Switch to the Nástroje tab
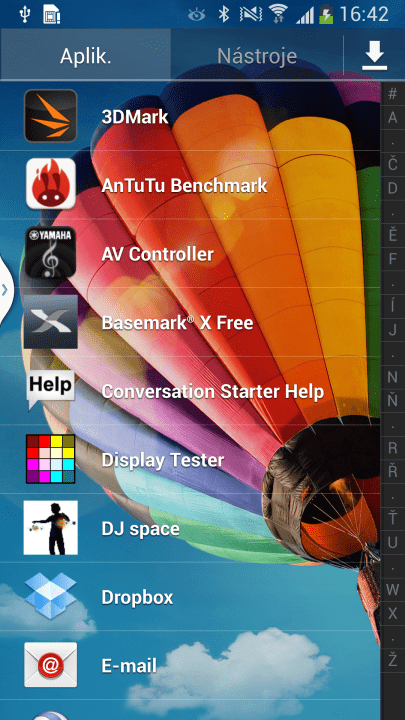405x720 pixels. tap(257, 56)
